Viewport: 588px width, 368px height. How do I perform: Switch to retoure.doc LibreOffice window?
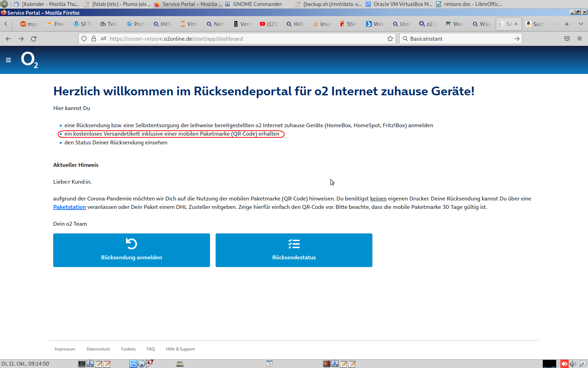(469, 4)
